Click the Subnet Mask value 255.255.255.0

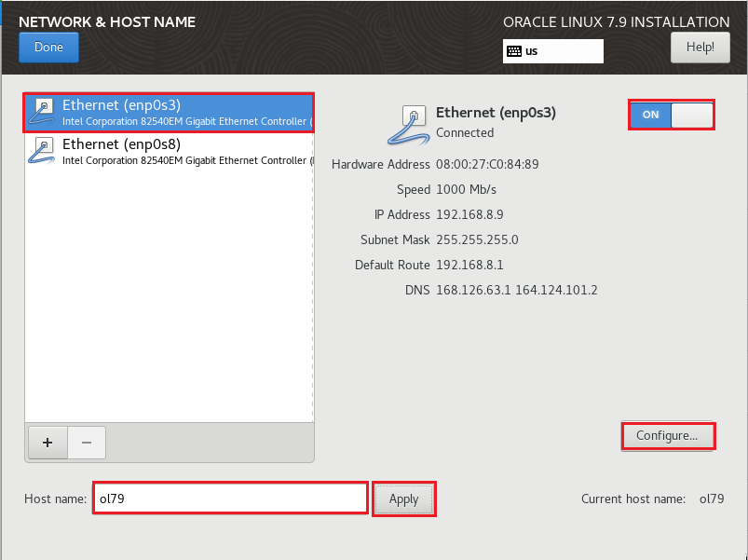(x=477, y=239)
